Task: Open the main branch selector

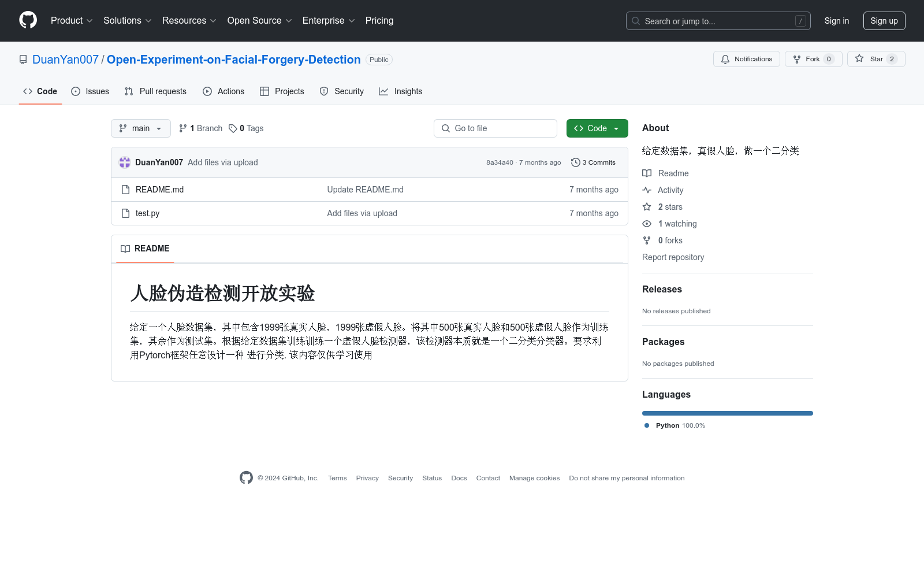Action: [141, 128]
